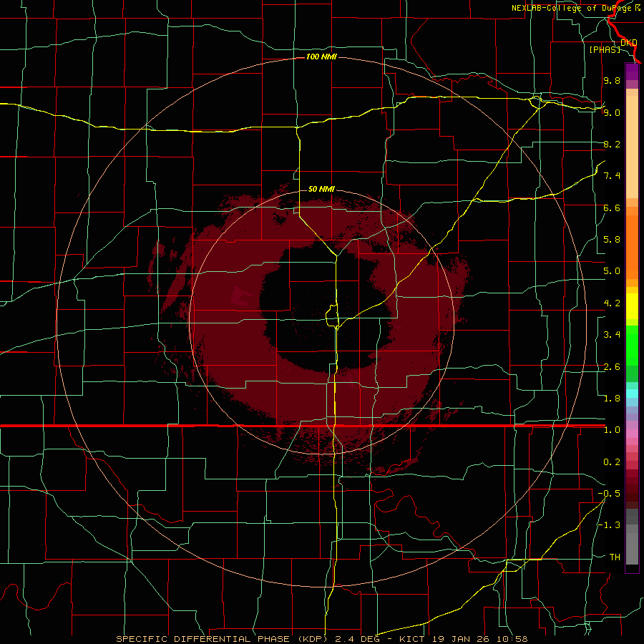The width and height of the screenshot is (644, 644).
Task: Click the -0.5 value on the color scale
Action: click(x=609, y=493)
